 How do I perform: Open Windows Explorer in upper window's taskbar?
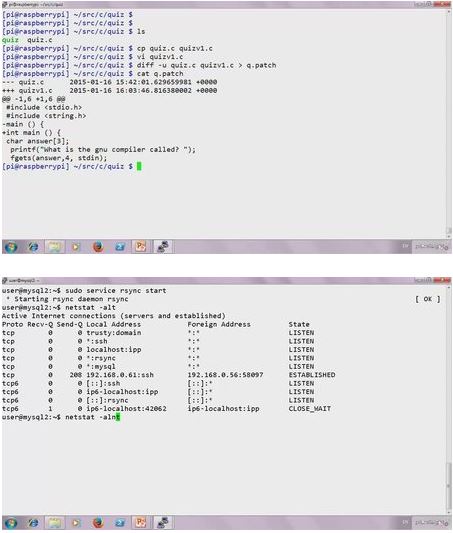(55, 247)
